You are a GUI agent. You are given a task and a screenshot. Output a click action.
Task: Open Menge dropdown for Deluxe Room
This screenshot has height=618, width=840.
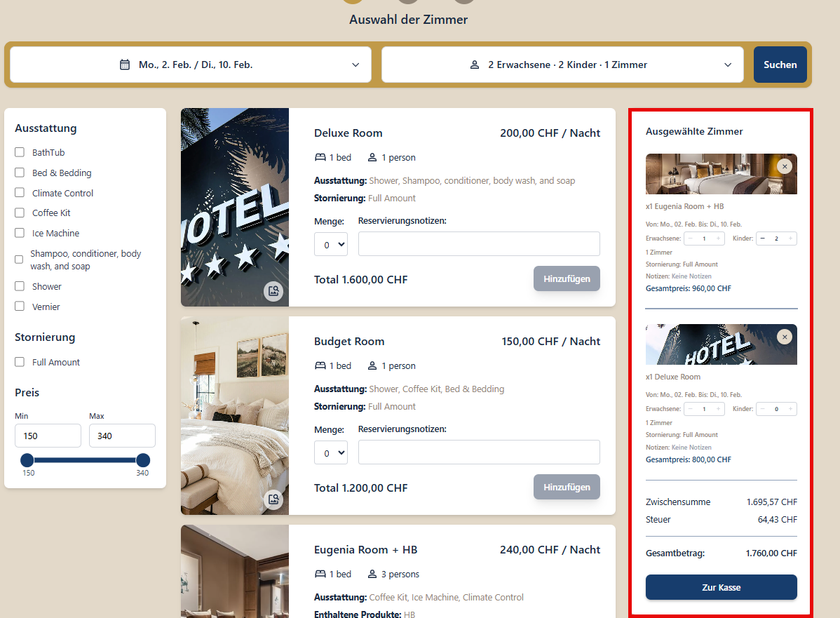click(331, 244)
